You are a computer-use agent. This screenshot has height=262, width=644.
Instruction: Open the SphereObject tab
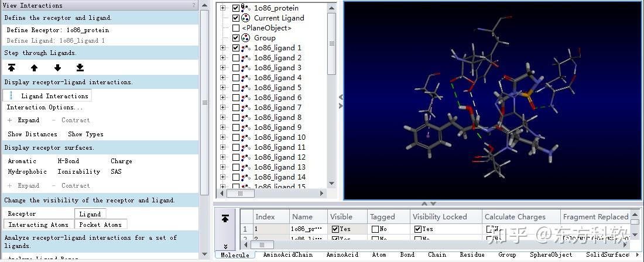551,255
